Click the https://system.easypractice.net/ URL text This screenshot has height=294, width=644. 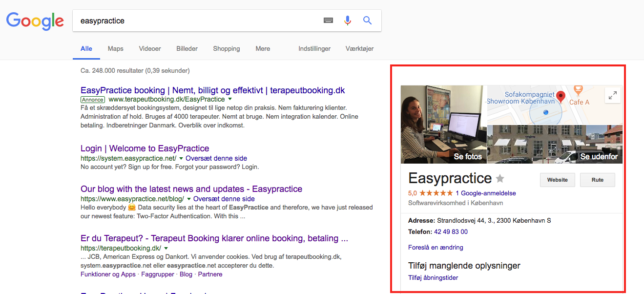(x=128, y=158)
